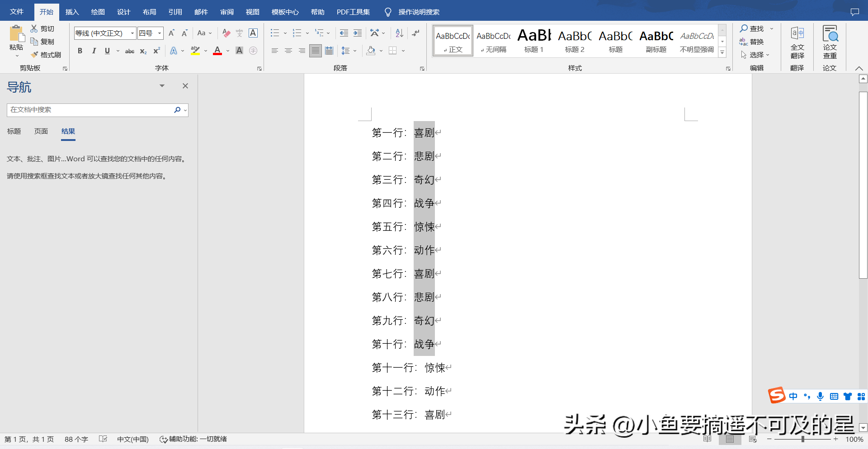Apply the No Spacing (无间隔) style
This screenshot has width=868, height=449.
[493, 41]
